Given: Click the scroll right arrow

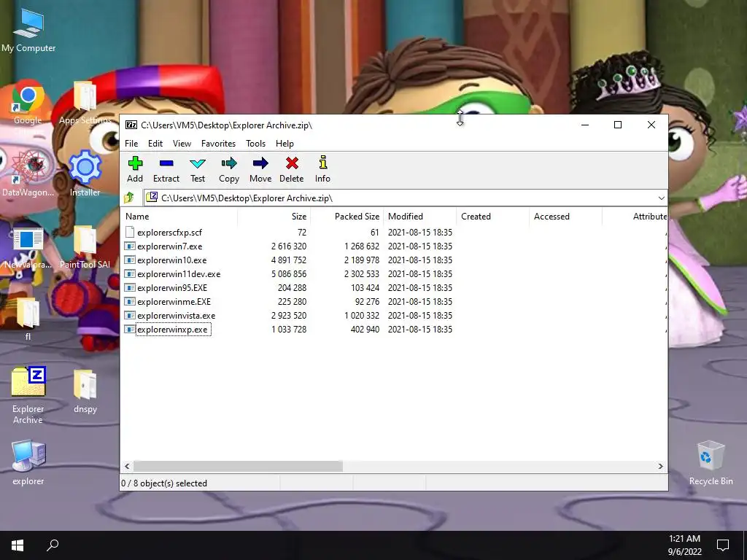Looking at the screenshot, I should (660, 466).
